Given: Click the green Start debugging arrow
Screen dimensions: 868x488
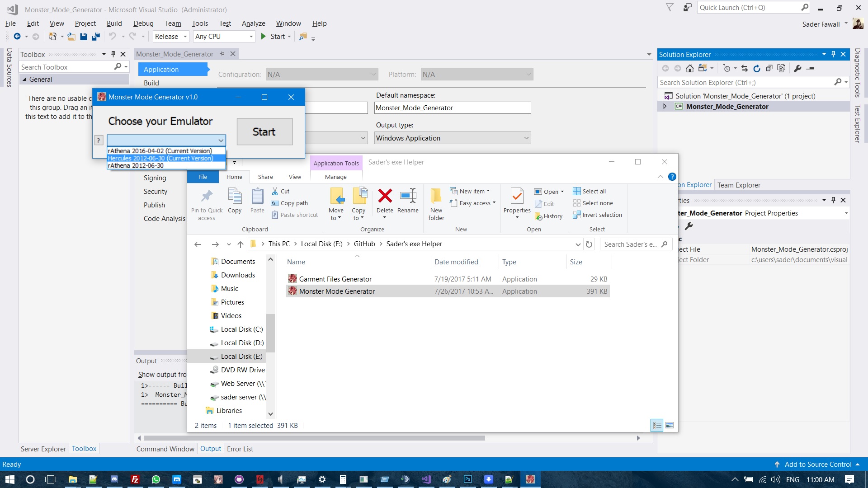Looking at the screenshot, I should coord(264,37).
